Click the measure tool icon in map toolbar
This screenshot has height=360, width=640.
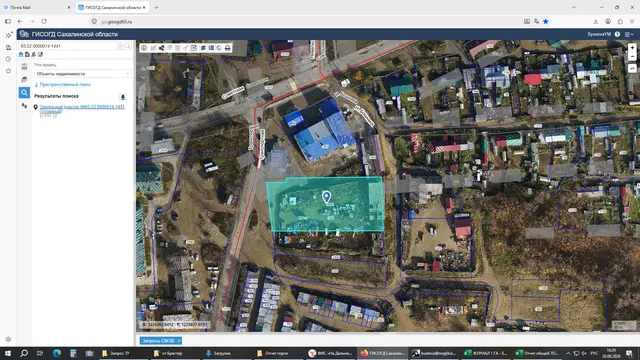click(186, 48)
